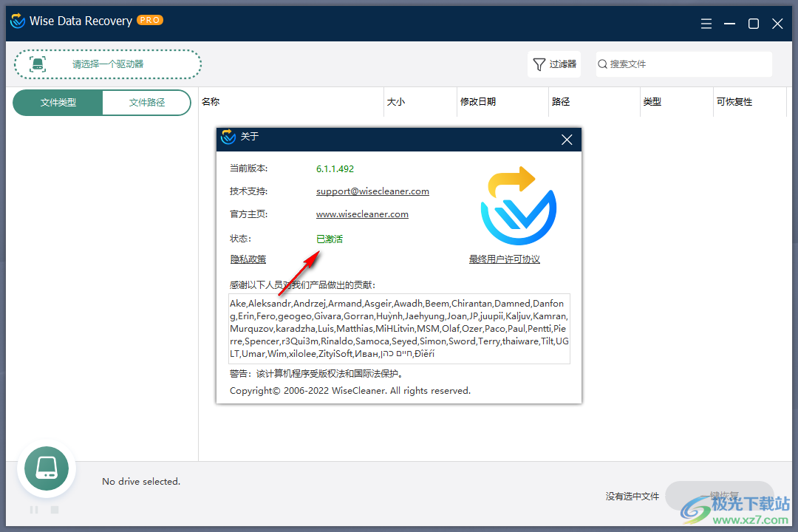Click the round green drive scan button
This screenshot has height=532, width=798.
[x=47, y=468]
